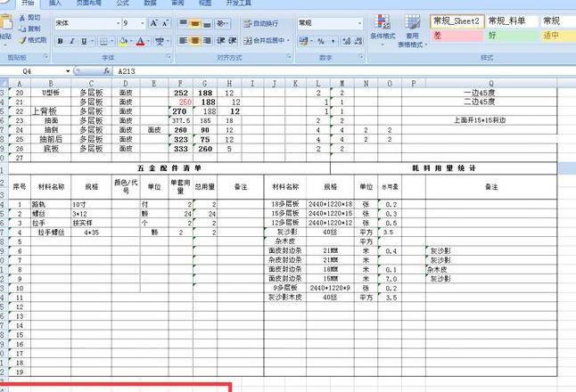Open the Name Box dropdown next to Q4
576x392 pixels.
[68, 71]
